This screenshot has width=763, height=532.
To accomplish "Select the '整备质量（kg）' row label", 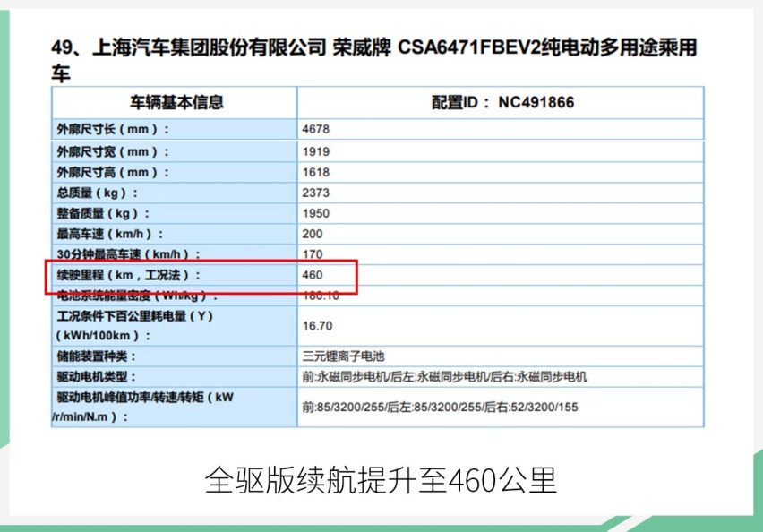I will click(x=103, y=214).
